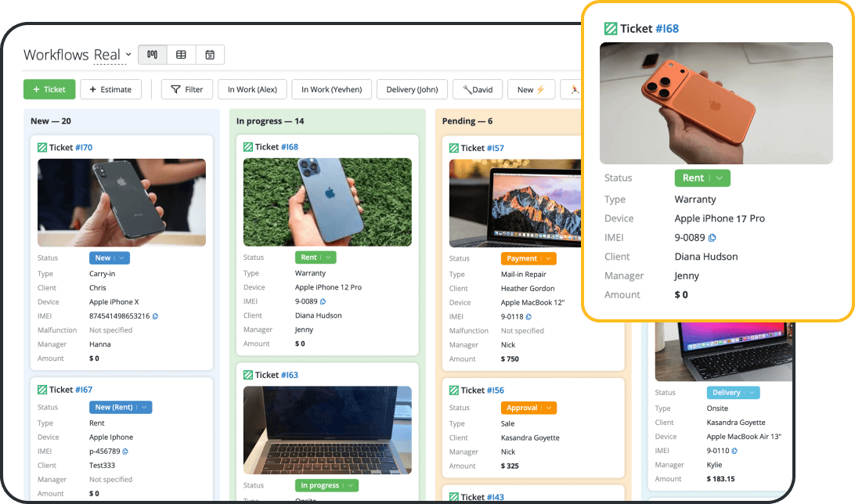Click the green + Ticket button
855x504 pixels.
click(49, 89)
